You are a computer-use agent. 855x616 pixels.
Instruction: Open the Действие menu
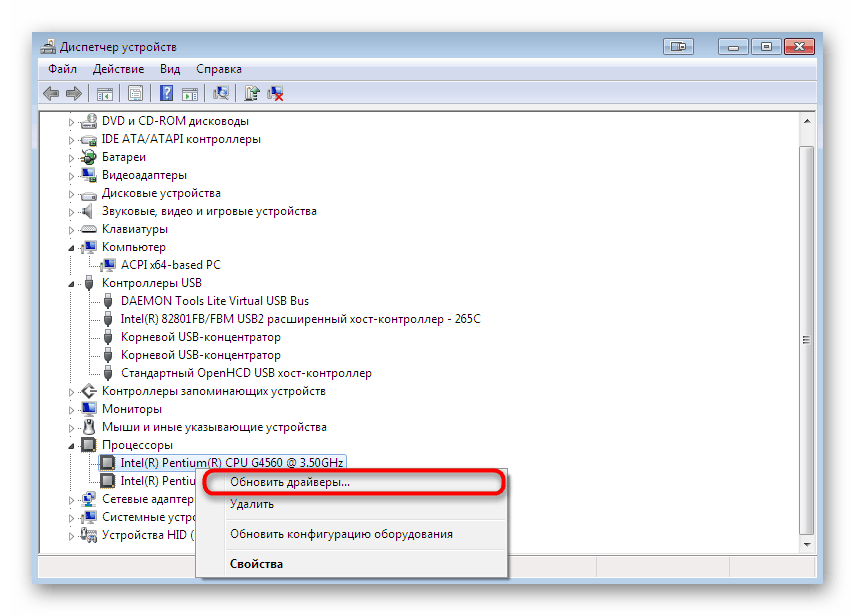118,69
